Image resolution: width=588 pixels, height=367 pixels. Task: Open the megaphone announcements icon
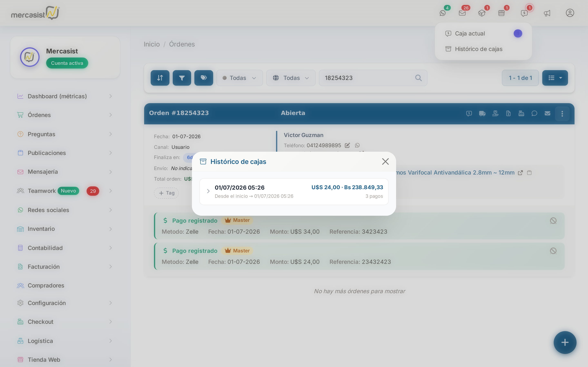pyautogui.click(x=547, y=13)
